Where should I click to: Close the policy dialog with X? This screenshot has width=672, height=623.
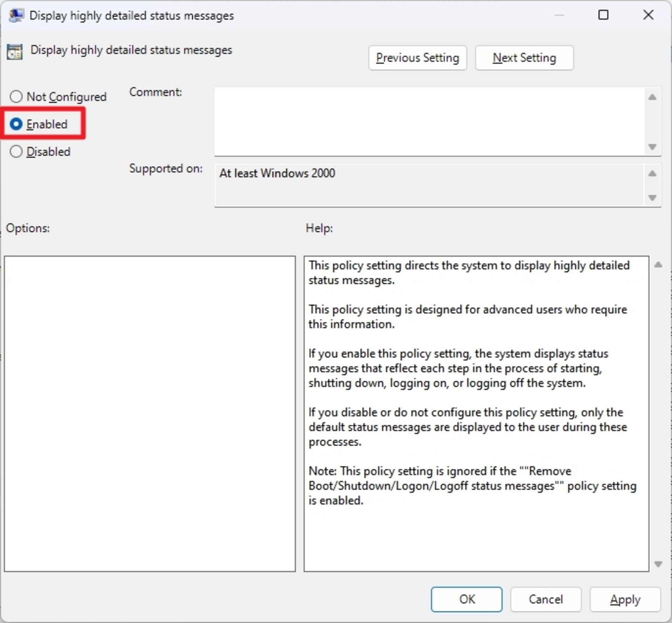click(648, 15)
